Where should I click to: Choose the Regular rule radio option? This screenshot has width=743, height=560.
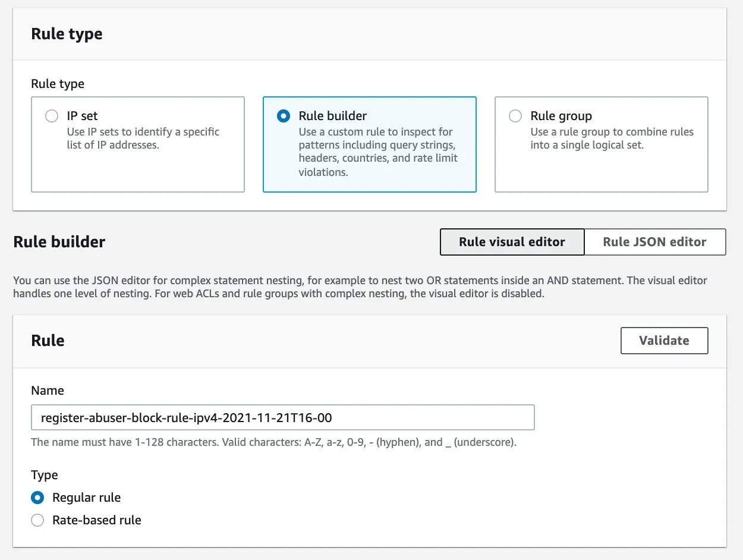coord(37,498)
